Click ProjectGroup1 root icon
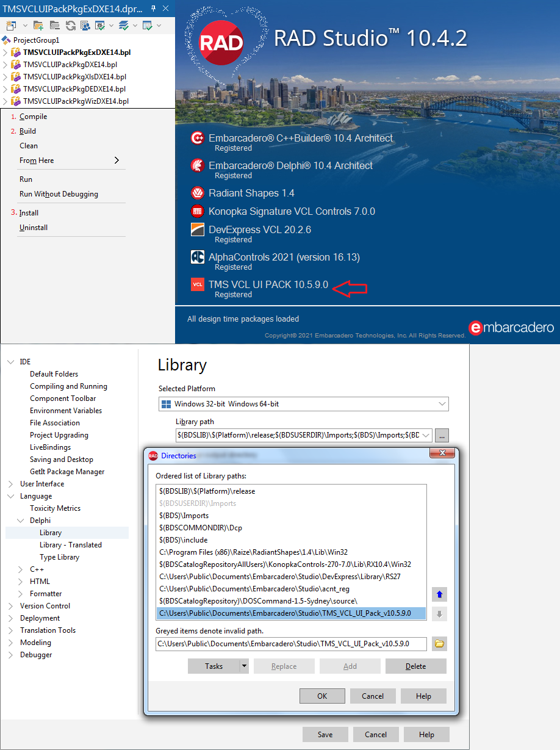560x750 pixels. click(7, 40)
